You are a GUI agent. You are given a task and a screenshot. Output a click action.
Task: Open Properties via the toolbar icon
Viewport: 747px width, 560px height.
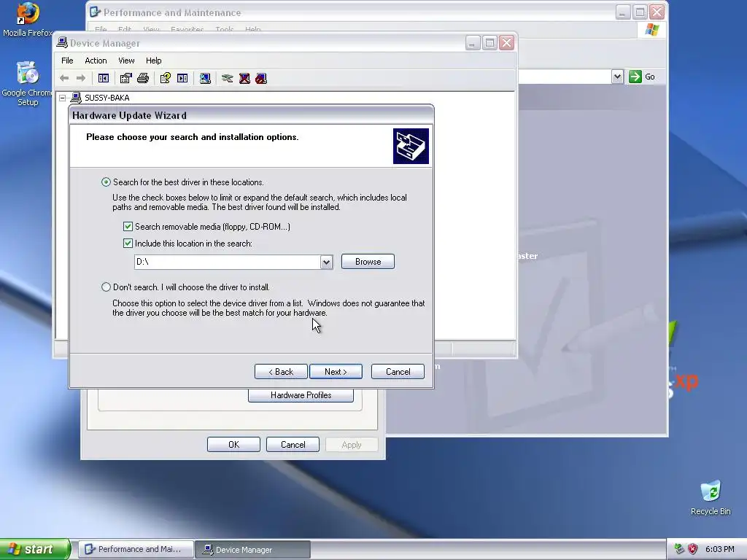125,78
